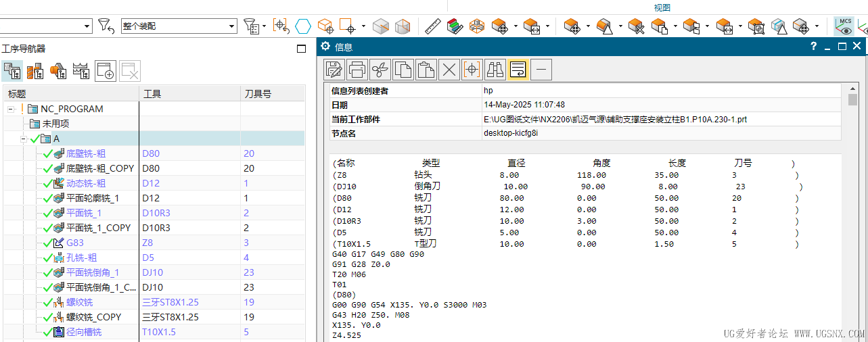Switch to Program Order view in Operation Navigator

tap(12, 70)
